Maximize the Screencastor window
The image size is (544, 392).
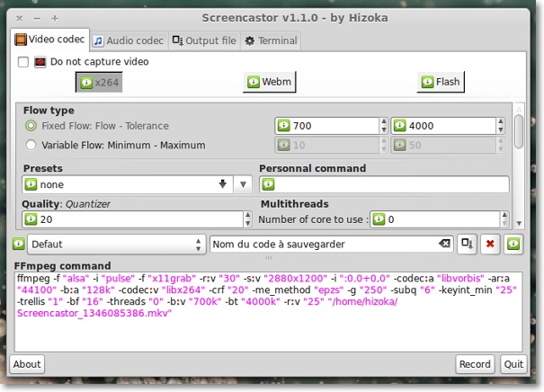(55, 18)
